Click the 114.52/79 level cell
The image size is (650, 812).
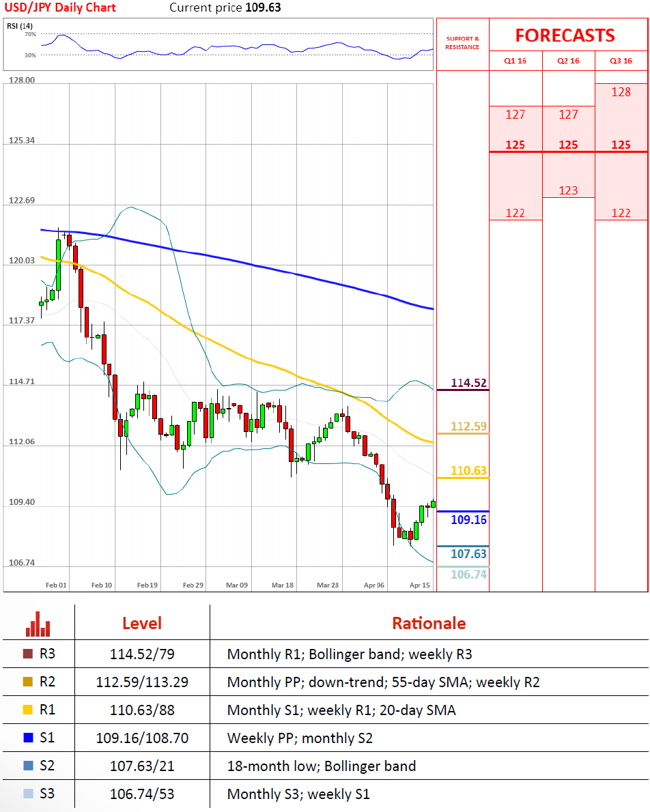click(142, 654)
